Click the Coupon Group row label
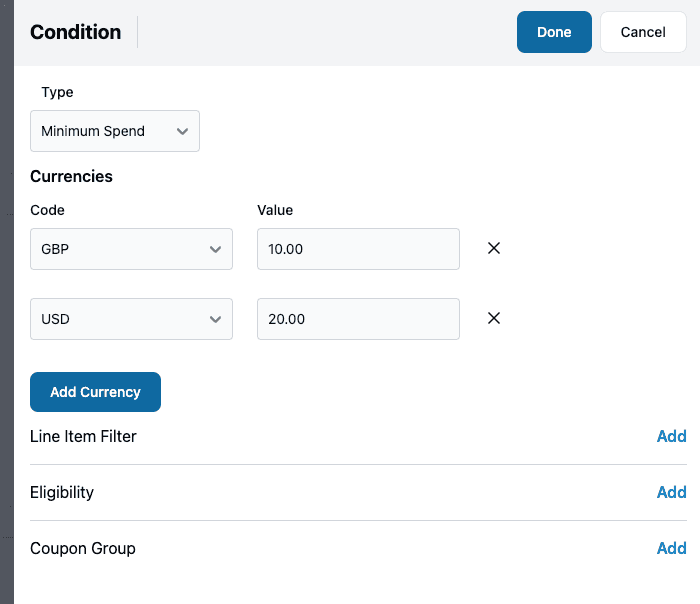Image resolution: width=700 pixels, height=604 pixels. 82,548
